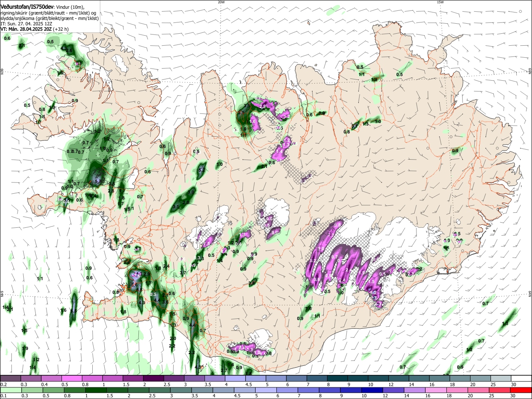
Task: Click the Veðurstofan/IS750dev title text
Action: (27, 7)
